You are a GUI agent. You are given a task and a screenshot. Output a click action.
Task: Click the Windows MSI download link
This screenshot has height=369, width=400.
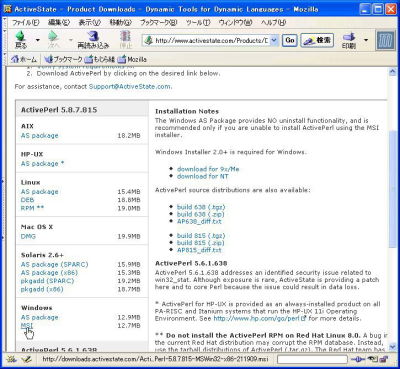coord(27,326)
